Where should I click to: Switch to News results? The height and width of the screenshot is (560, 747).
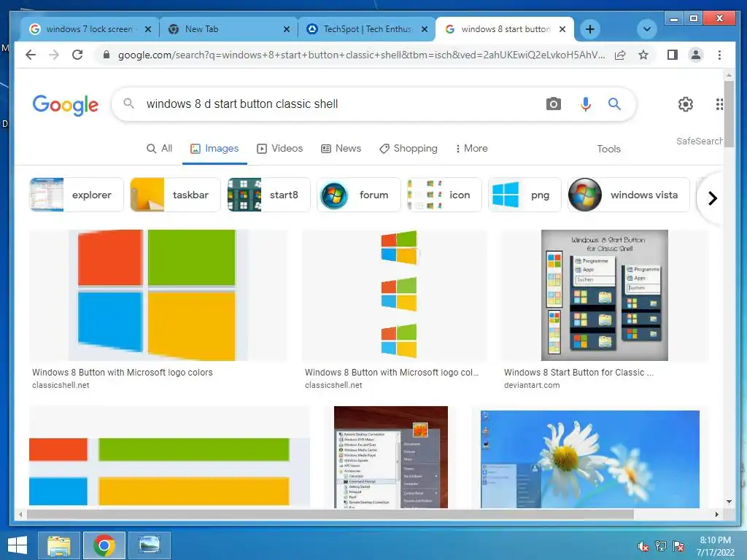click(341, 149)
